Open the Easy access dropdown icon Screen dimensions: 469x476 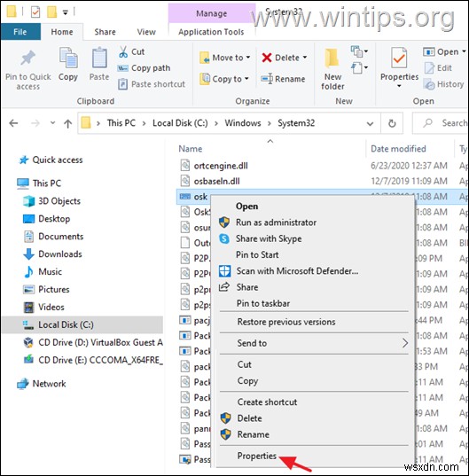coord(359,67)
